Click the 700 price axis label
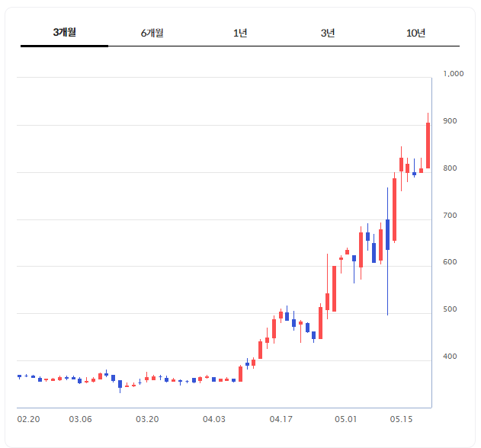481x448 pixels. point(450,216)
